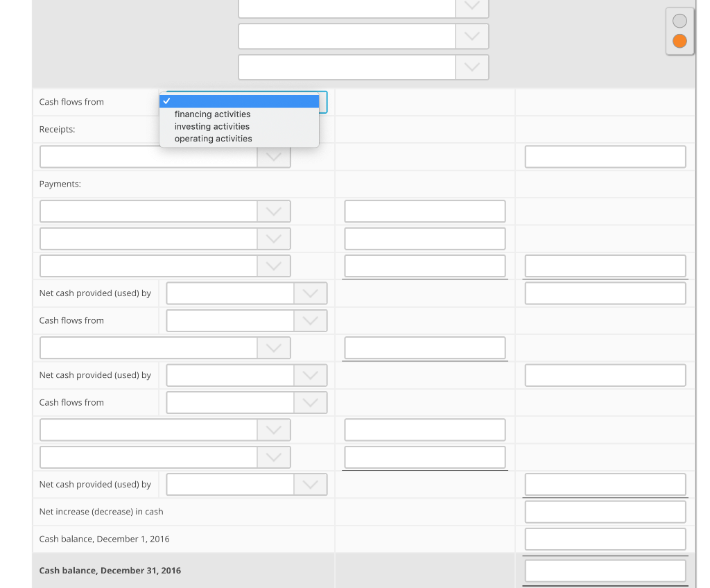Choose 'investing activities' from the open list

click(212, 126)
